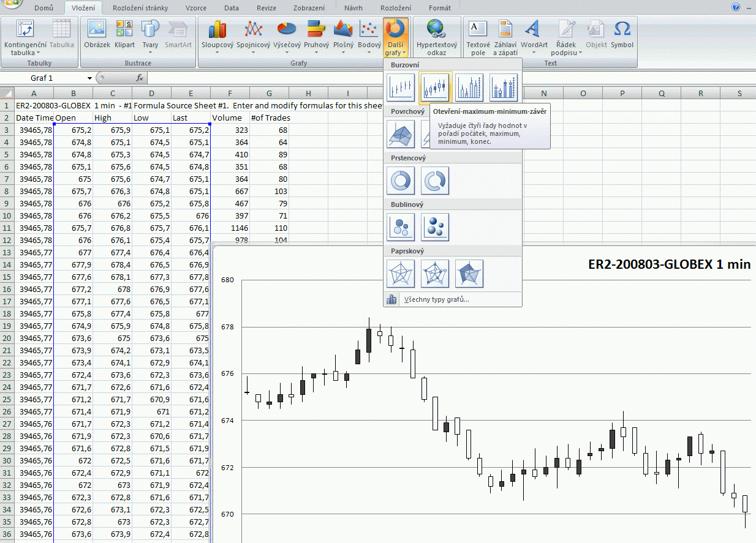Choose the 3-D bubble chart icon
Viewport: 756px width, 543px height.
[x=436, y=227]
